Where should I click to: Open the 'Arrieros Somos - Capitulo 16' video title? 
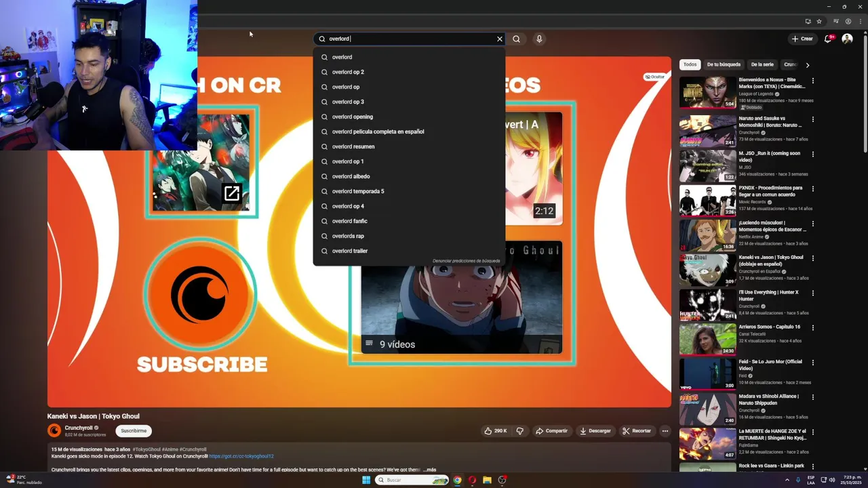click(x=769, y=327)
